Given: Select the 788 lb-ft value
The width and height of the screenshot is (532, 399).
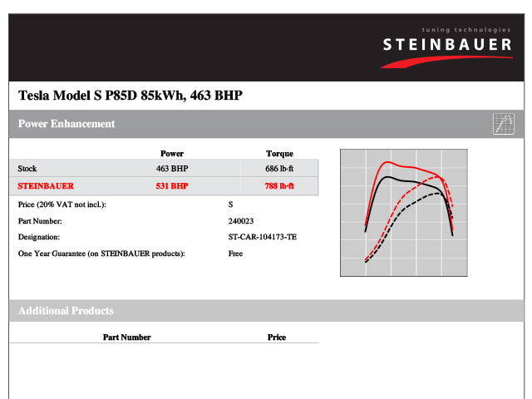Looking at the screenshot, I should point(279,186).
